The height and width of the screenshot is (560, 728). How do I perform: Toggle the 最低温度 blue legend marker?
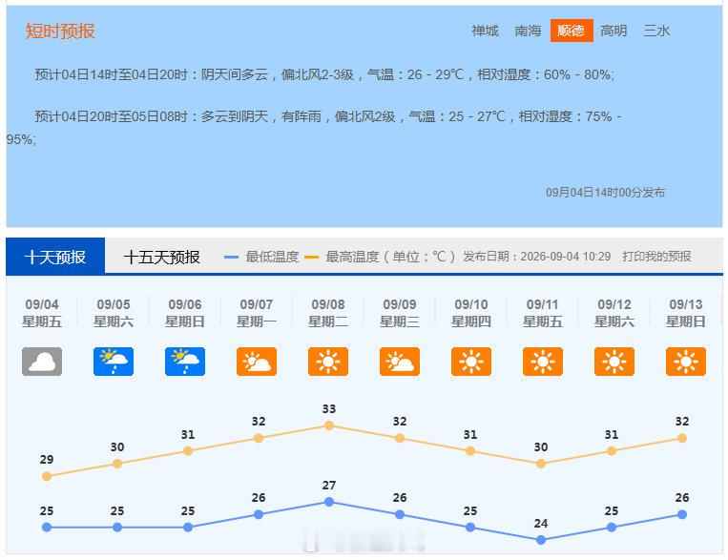[x=231, y=257]
